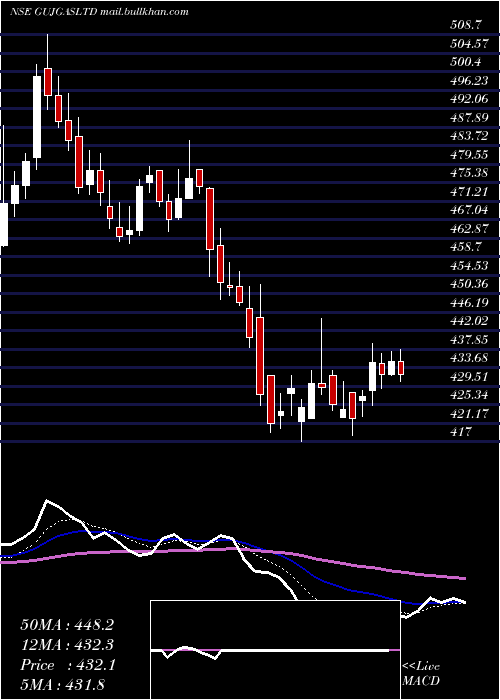Click the 458.7 price axis label

click(x=466, y=246)
